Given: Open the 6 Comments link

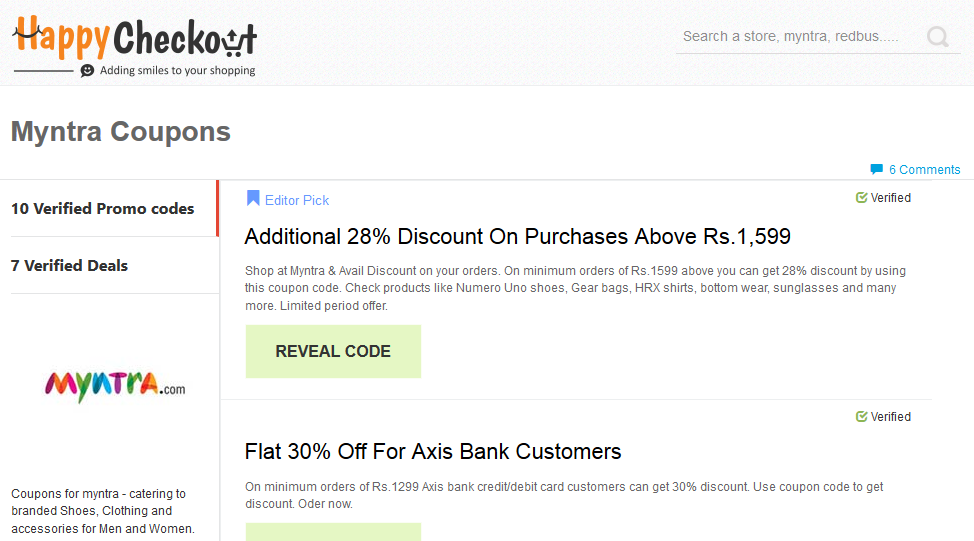Looking at the screenshot, I should pos(924,170).
